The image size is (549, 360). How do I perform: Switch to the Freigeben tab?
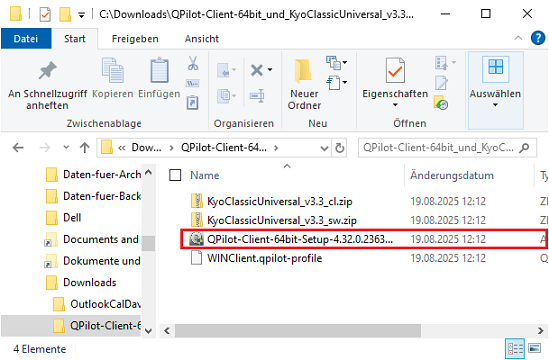pos(135,39)
